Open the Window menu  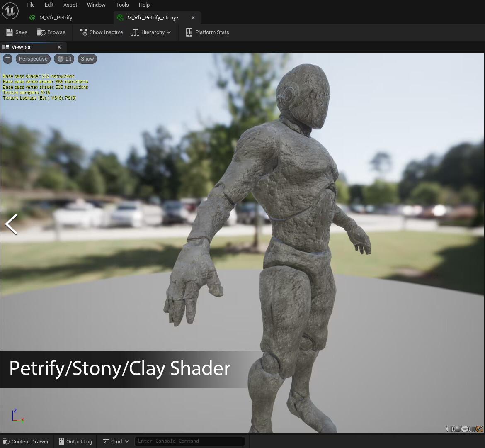click(x=96, y=5)
